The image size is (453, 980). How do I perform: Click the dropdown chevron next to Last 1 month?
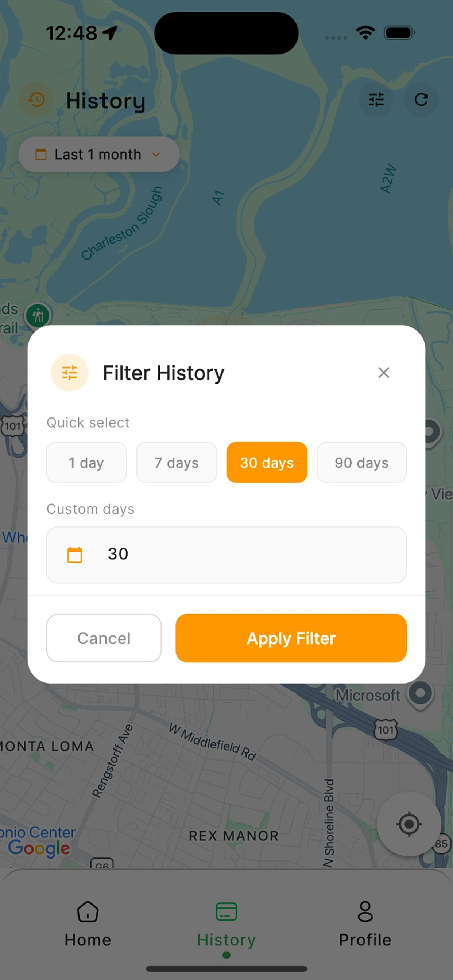coord(156,155)
